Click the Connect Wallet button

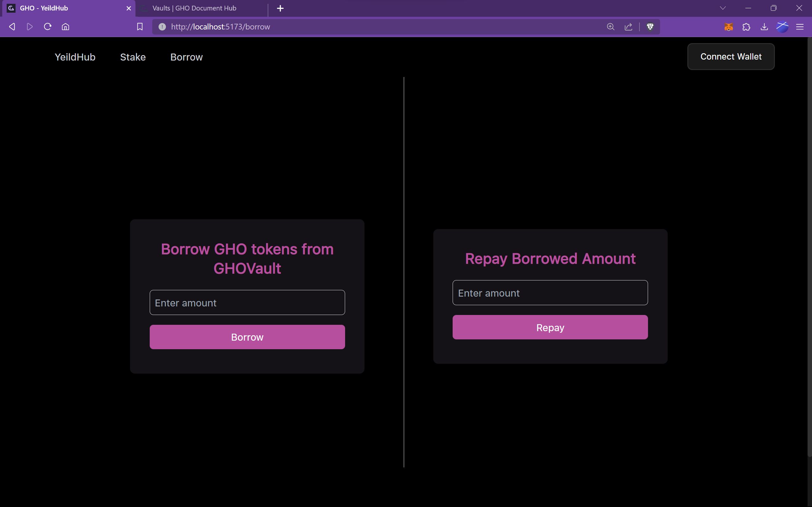point(731,56)
